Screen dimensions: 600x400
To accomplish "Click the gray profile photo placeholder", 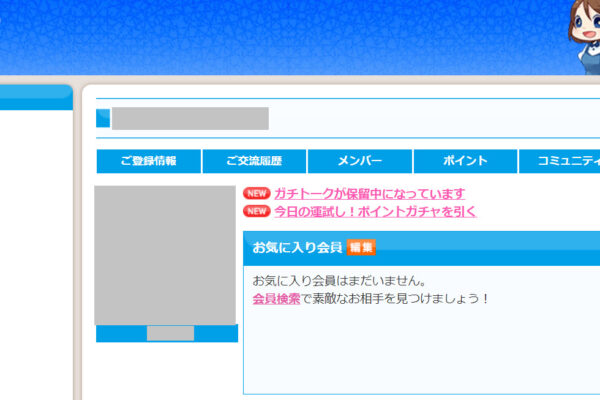I will tap(165, 255).
